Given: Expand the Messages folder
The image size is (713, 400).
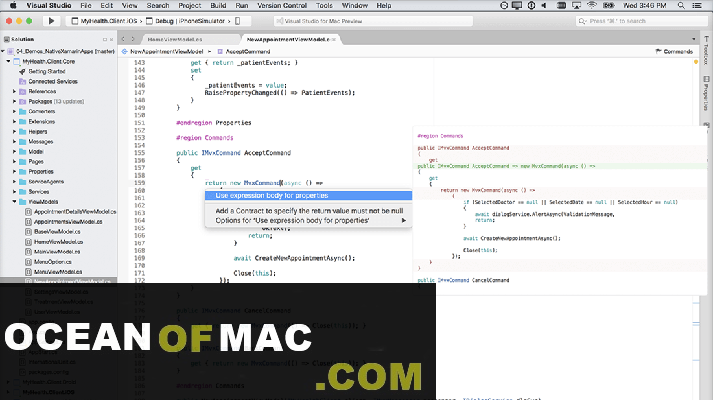Looking at the screenshot, I should pos(14,141).
